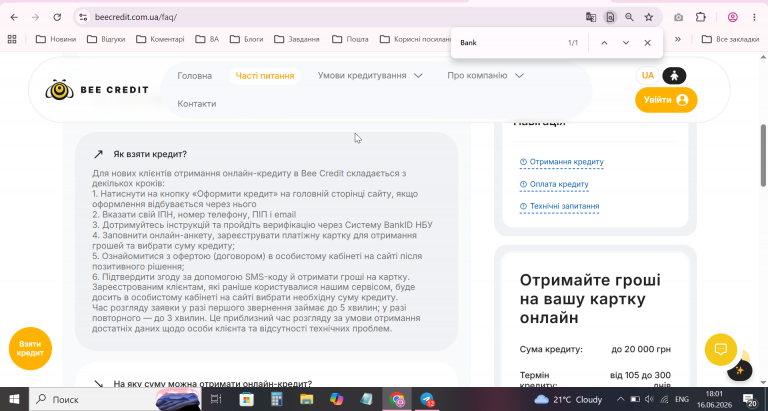Viewport: 768px width, 411px height.
Task: Click the camera screenshot extension icon
Action: (678, 17)
